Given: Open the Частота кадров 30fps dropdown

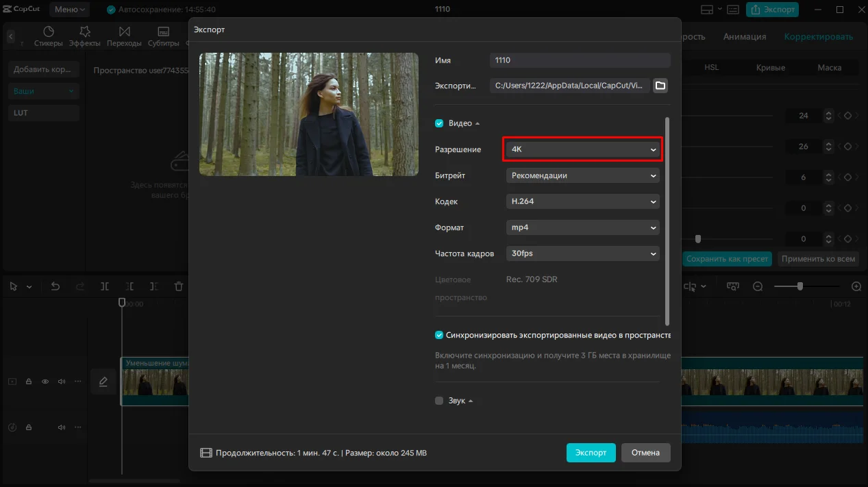Looking at the screenshot, I should coord(582,253).
